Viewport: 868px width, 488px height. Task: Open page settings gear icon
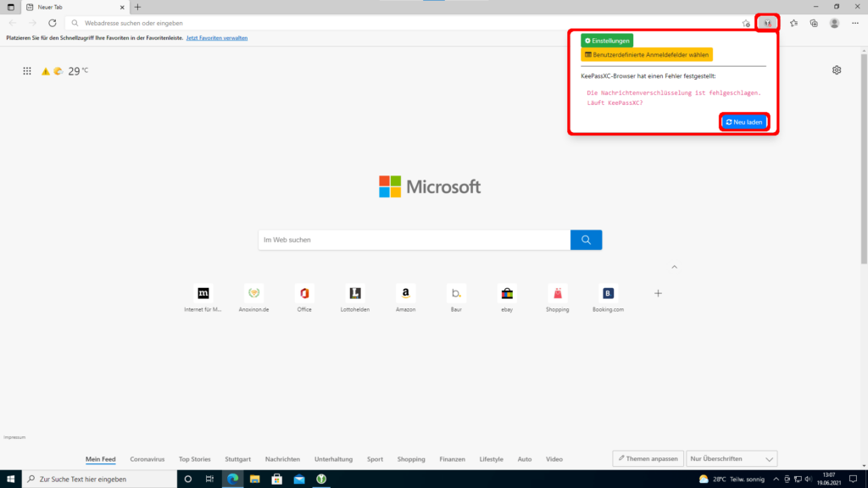click(837, 70)
